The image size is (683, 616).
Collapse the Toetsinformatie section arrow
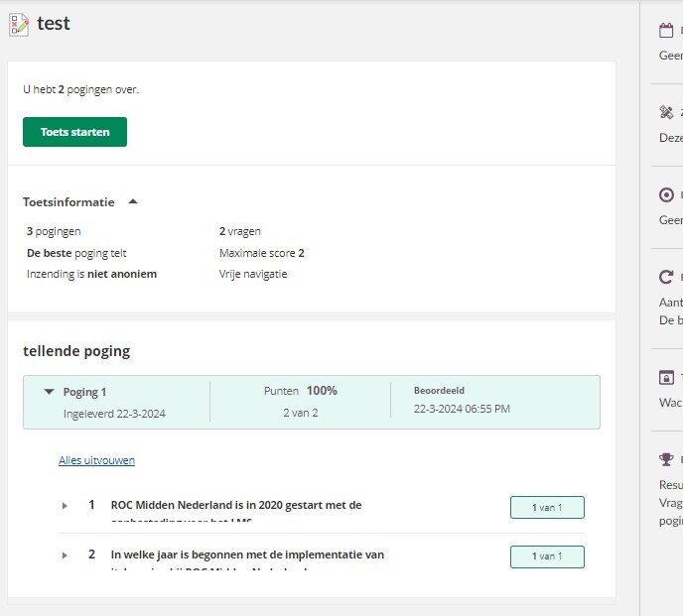pos(133,202)
